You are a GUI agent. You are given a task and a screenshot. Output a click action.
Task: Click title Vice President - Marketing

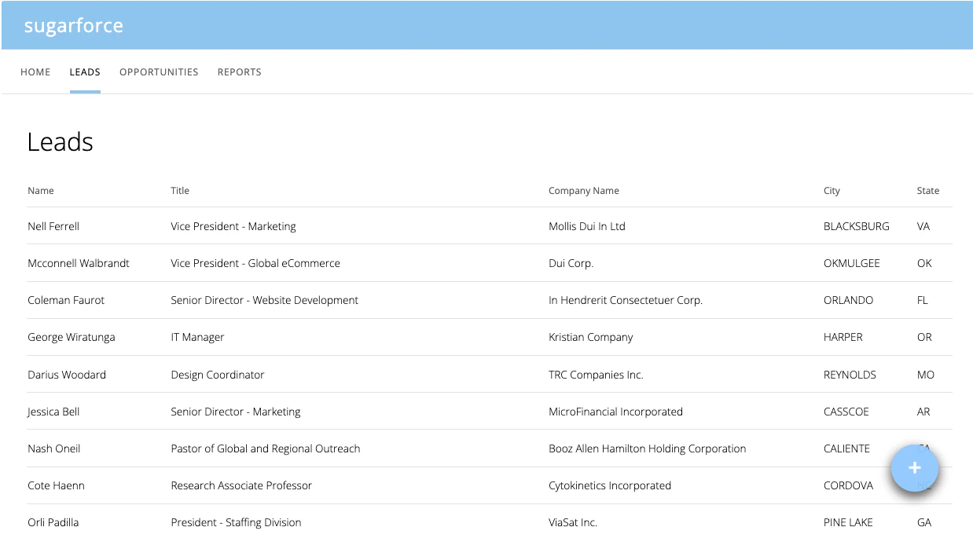tap(233, 226)
